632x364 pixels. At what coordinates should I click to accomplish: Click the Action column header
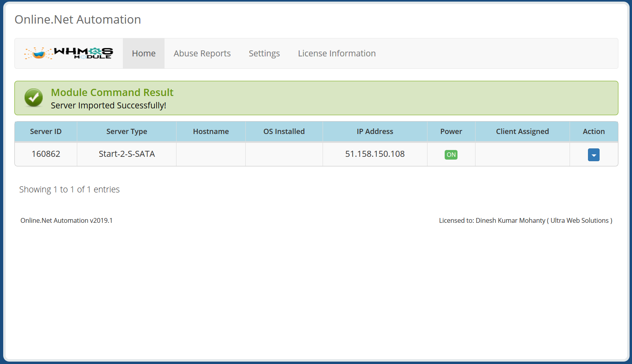[x=594, y=132]
